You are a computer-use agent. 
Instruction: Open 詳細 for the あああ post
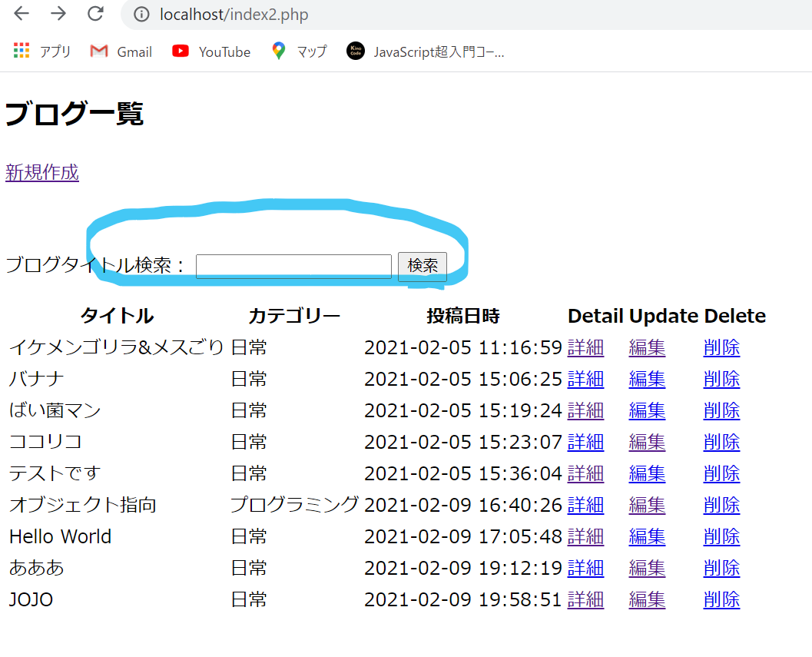coord(585,569)
